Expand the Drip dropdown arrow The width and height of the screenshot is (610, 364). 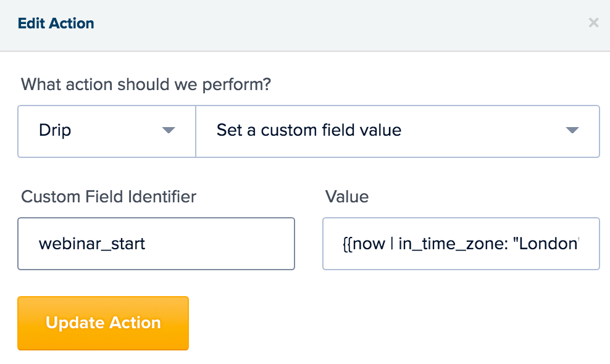coord(169,130)
